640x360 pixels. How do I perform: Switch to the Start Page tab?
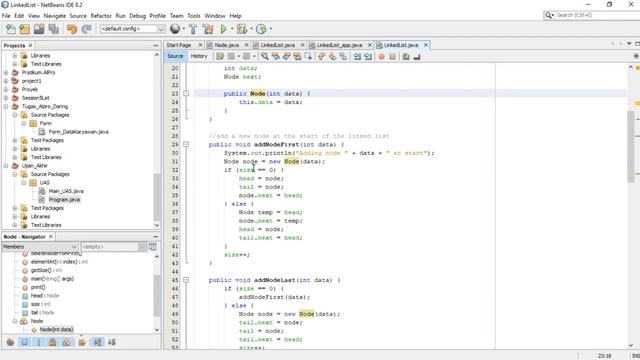[179, 45]
